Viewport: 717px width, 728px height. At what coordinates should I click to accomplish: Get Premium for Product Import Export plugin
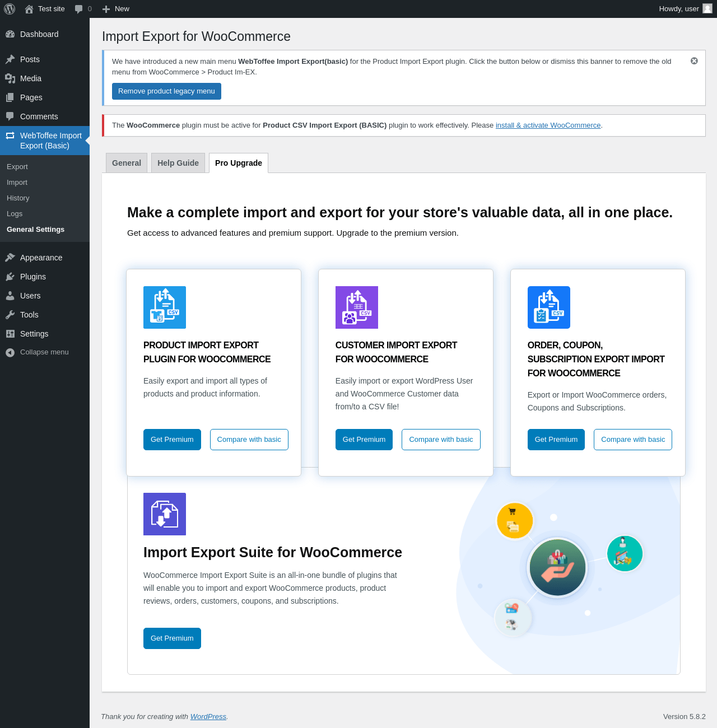[x=172, y=440]
